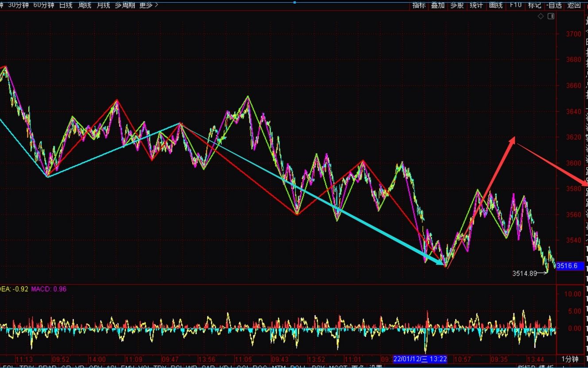Click the 13:52 time axis label
The width and height of the screenshot is (588, 368).
click(317, 359)
